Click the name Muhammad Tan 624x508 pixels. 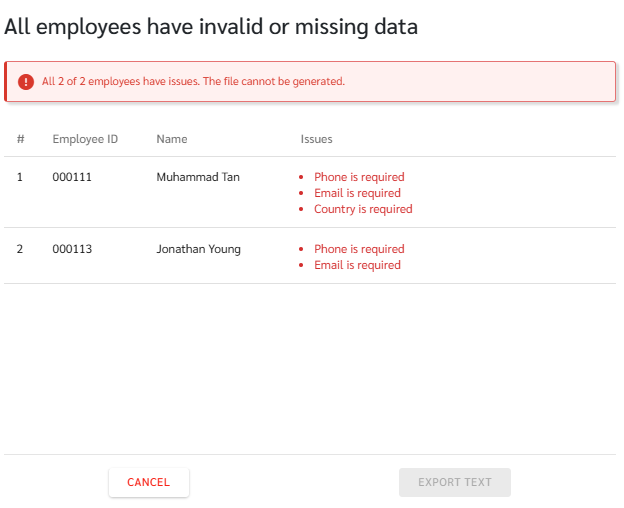[x=198, y=177]
